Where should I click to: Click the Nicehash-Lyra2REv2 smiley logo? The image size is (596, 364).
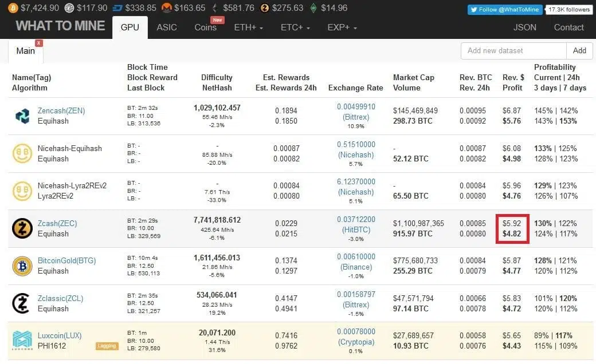[x=22, y=191]
